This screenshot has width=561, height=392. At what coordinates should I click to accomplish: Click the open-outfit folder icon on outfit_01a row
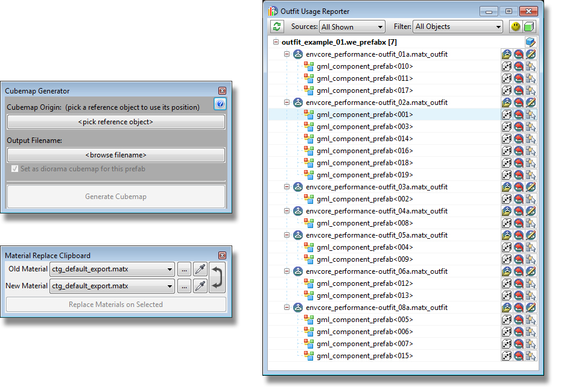[x=506, y=54]
